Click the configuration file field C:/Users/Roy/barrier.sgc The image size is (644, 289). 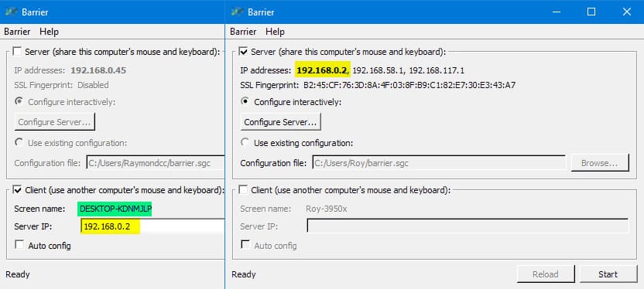pos(439,163)
